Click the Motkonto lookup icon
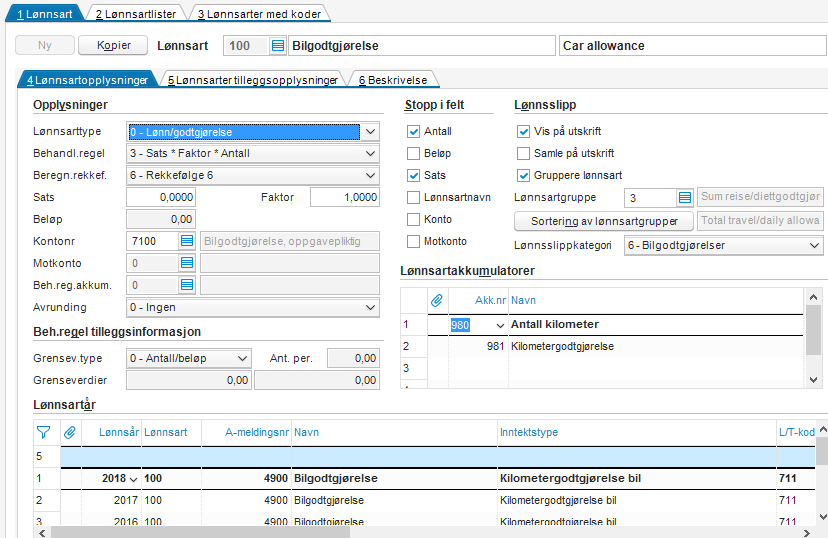 pyautogui.click(x=186, y=263)
